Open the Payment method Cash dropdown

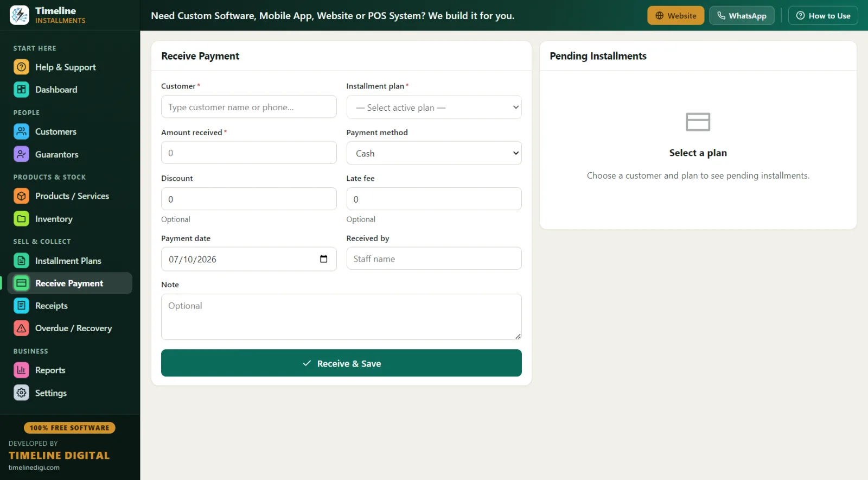coord(434,153)
